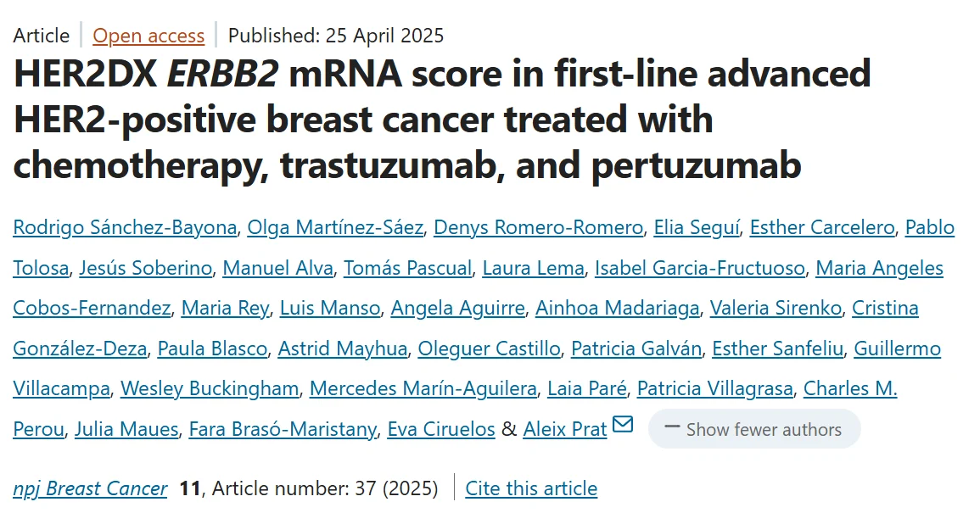Screen dimensions: 980x513
Task: Open the npj Breast Cancer journal link
Action: 90,488
